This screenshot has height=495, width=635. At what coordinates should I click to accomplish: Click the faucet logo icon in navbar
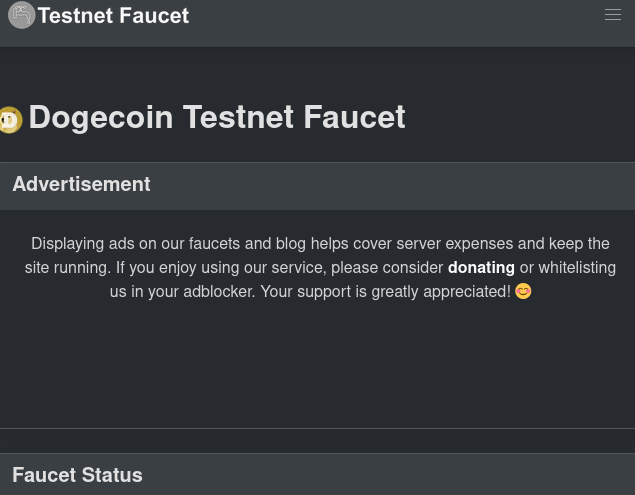tap(21, 15)
